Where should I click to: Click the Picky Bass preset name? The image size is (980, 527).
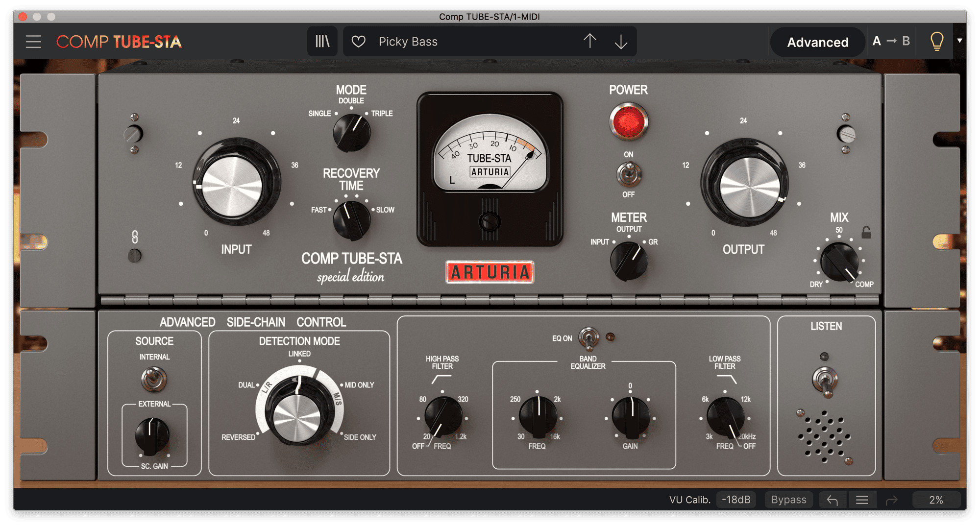[x=408, y=42]
